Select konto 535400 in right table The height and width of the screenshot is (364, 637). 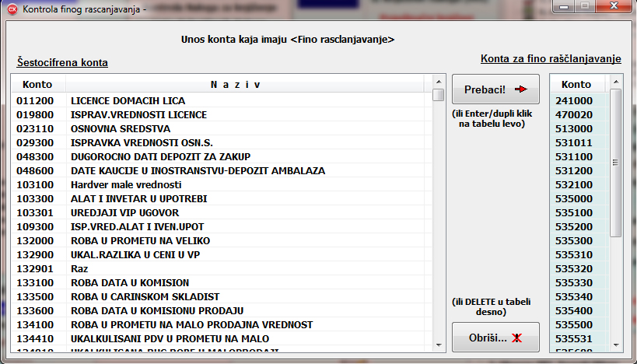pyautogui.click(x=579, y=311)
